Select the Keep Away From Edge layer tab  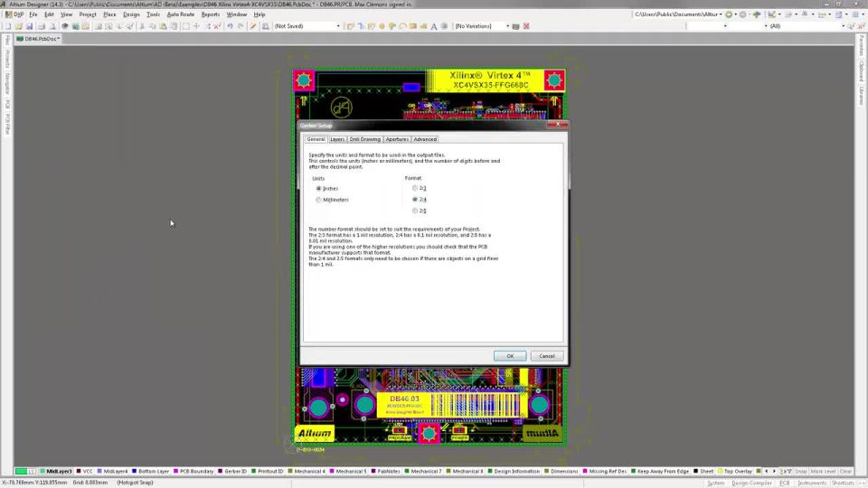pos(660,472)
